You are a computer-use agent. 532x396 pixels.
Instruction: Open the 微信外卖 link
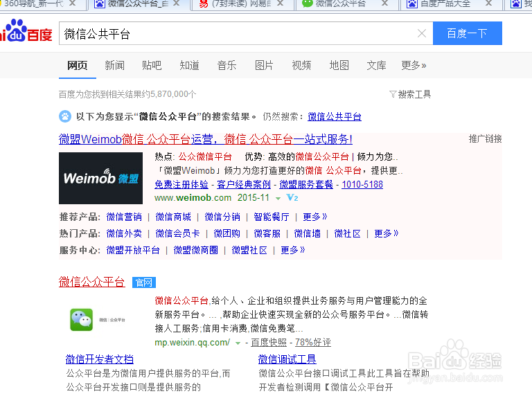[124, 233]
